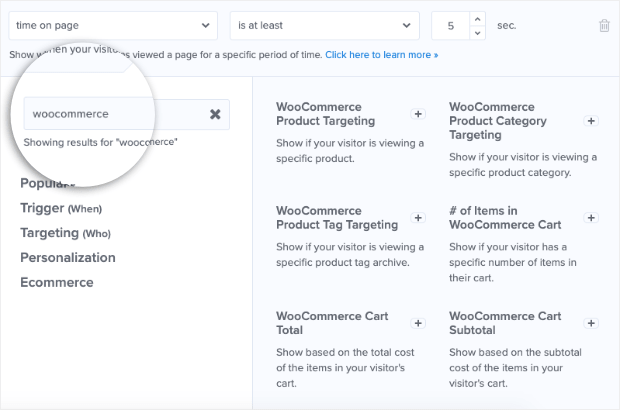Select the Trigger (When) category

[x=61, y=208]
